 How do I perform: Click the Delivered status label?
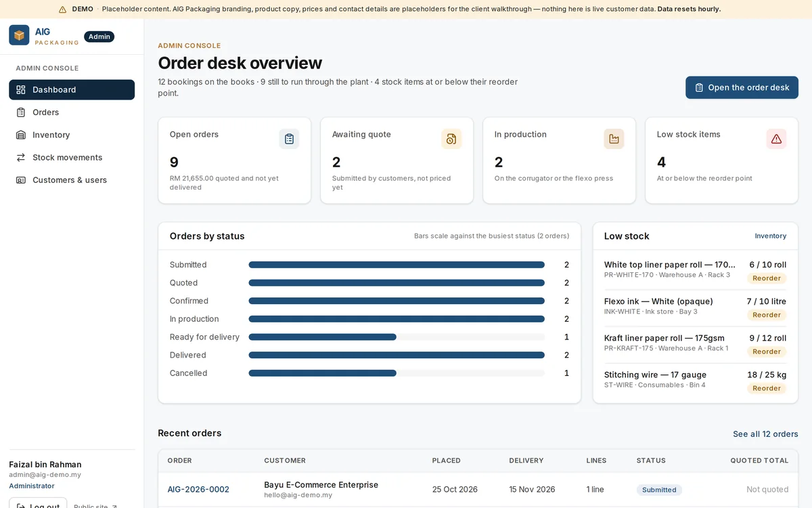[x=187, y=355]
